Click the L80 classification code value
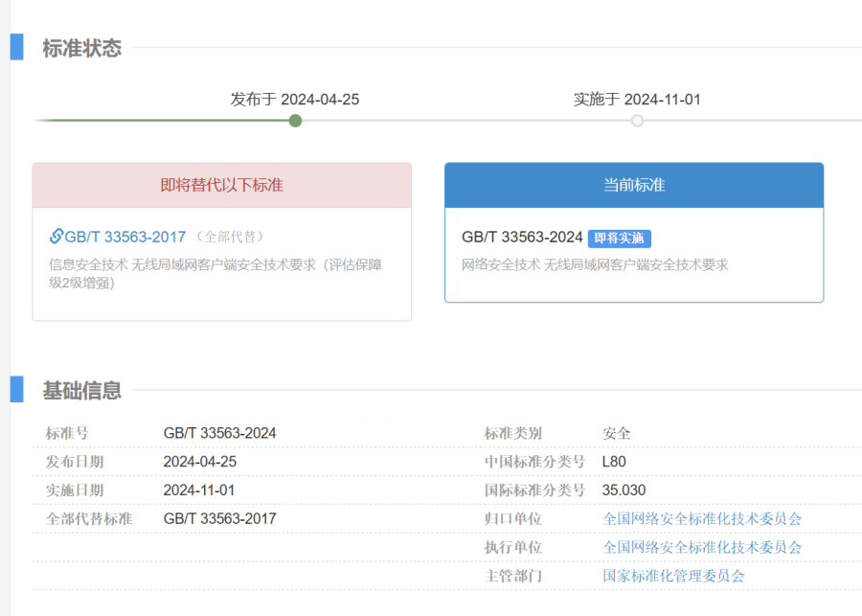Screen dimensions: 862x616 pyautogui.click(x=613, y=461)
